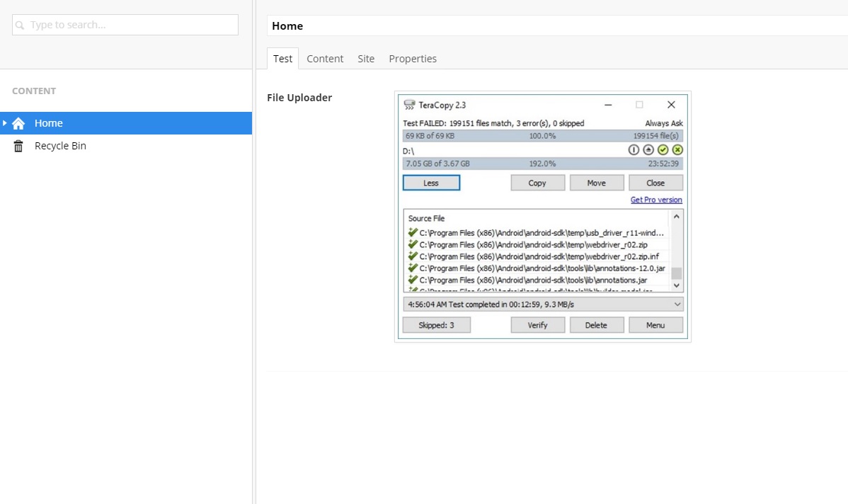Click the Skipped: 3 button
848x504 pixels.
[x=437, y=325]
